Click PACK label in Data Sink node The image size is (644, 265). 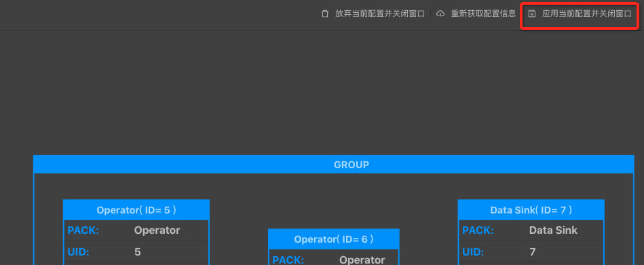click(478, 230)
